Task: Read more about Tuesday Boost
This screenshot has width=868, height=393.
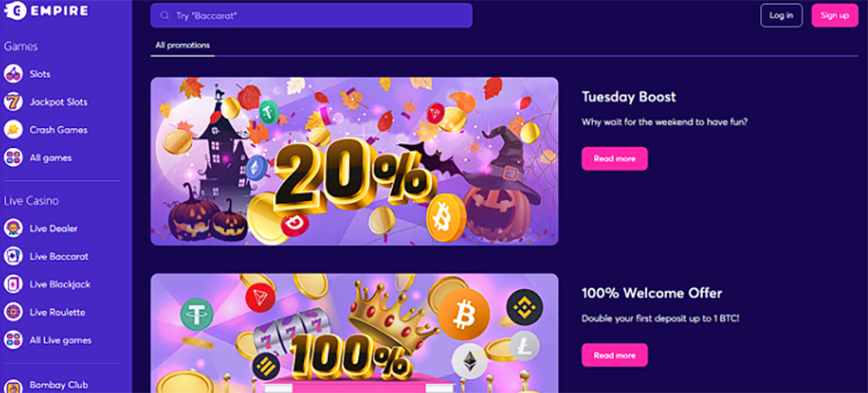Action: (x=614, y=158)
